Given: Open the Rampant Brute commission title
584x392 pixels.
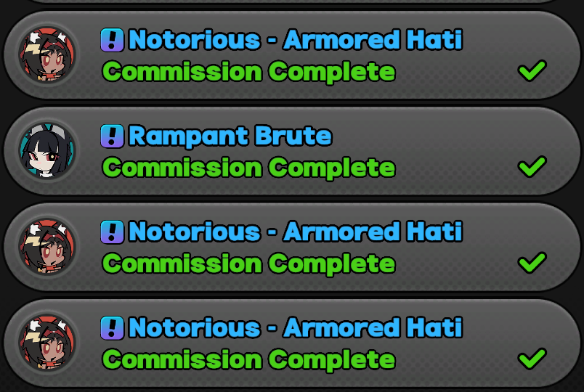Looking at the screenshot, I should click(x=230, y=136).
